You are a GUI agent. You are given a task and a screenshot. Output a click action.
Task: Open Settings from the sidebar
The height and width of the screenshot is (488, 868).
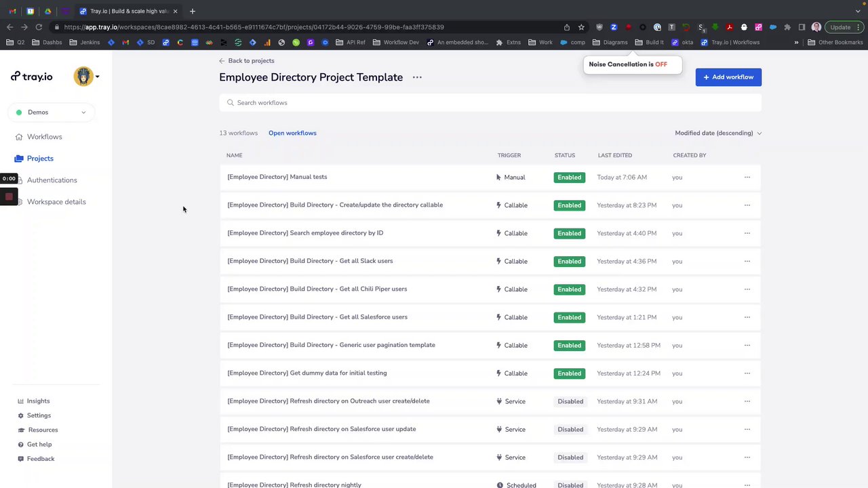(x=39, y=415)
